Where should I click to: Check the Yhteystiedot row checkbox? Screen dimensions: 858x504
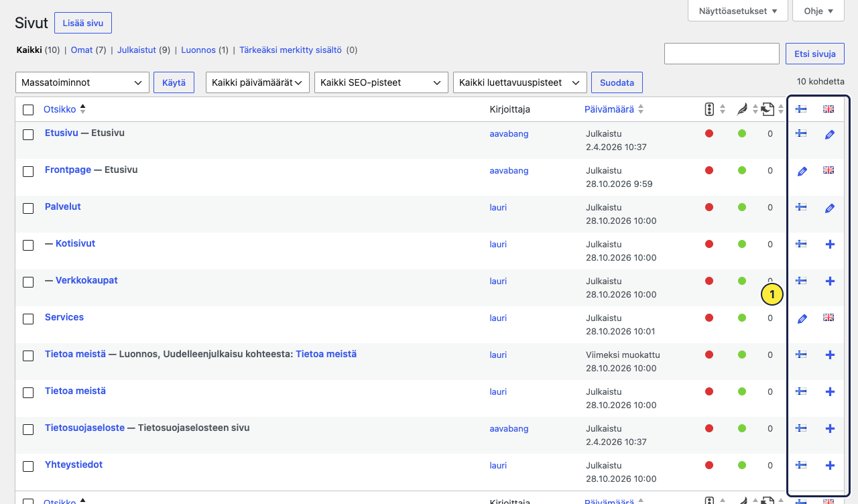coord(28,466)
